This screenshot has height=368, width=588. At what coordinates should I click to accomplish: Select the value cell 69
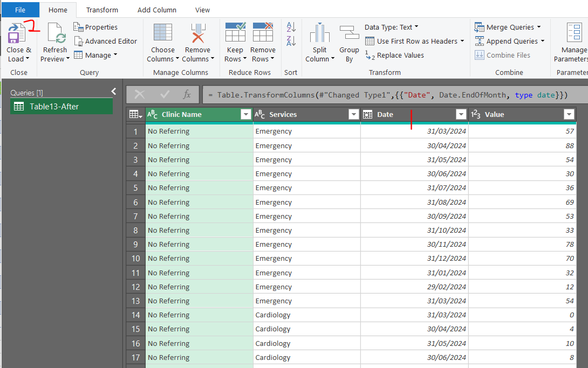pos(522,202)
